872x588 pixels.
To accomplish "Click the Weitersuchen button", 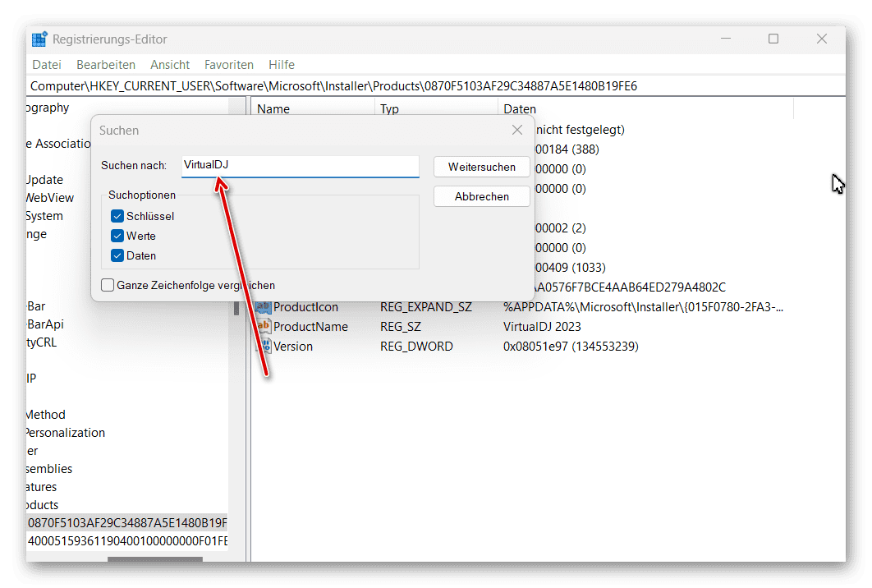I will coord(482,167).
